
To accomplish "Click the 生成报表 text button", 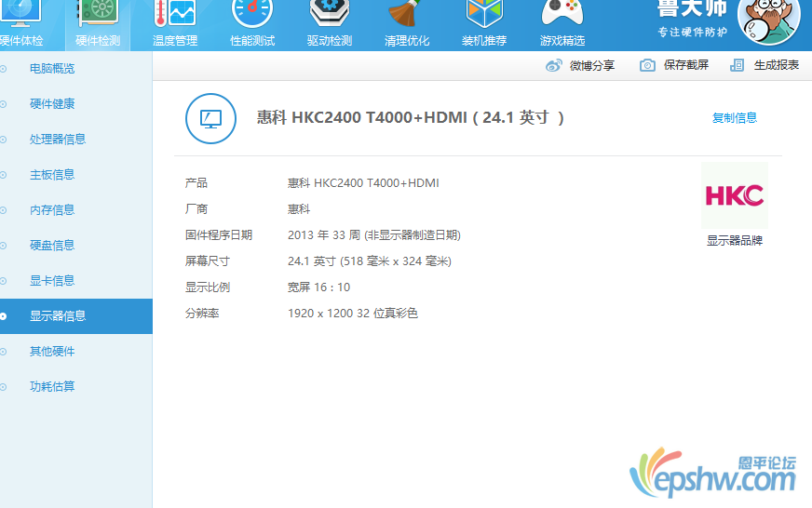I will coord(777,65).
